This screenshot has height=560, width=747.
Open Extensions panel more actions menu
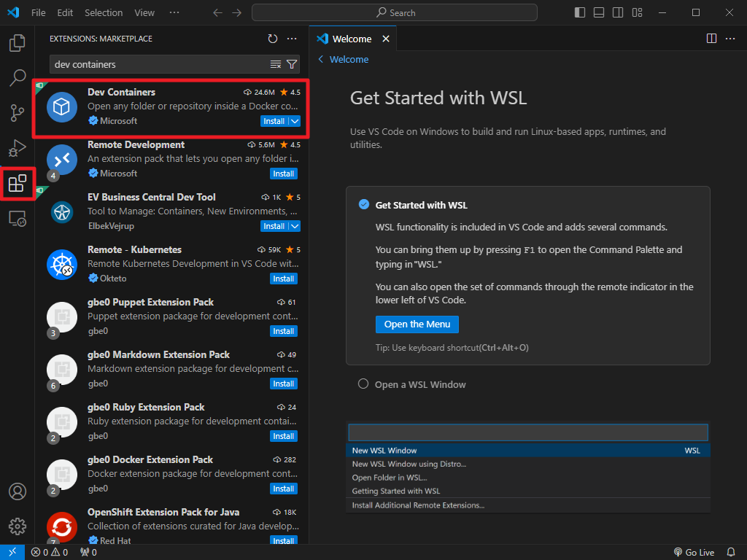coord(292,39)
